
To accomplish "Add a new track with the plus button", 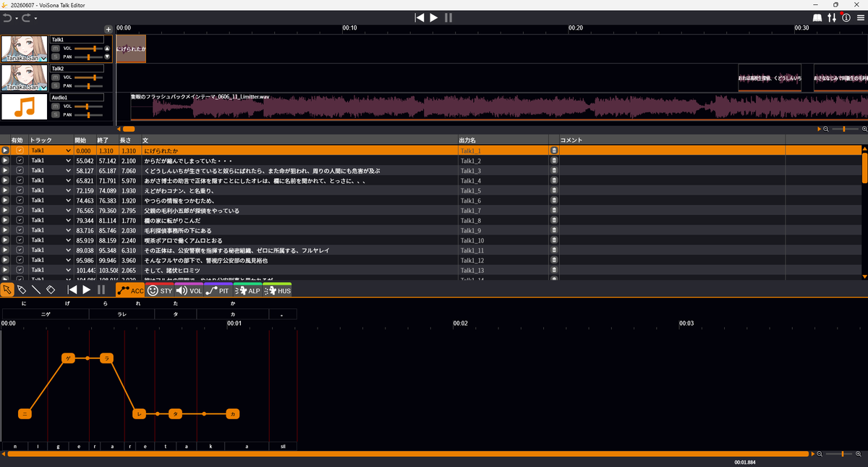I will pyautogui.click(x=109, y=29).
